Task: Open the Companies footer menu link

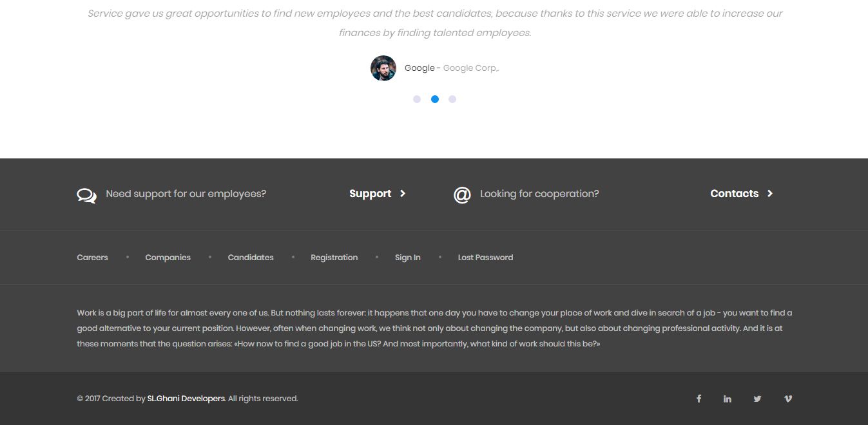Action: click(168, 258)
